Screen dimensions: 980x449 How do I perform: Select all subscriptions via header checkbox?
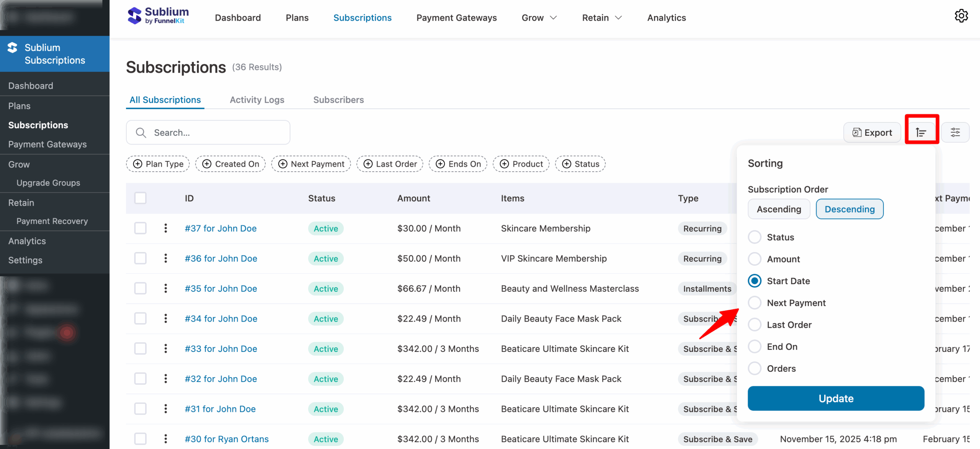tap(140, 198)
